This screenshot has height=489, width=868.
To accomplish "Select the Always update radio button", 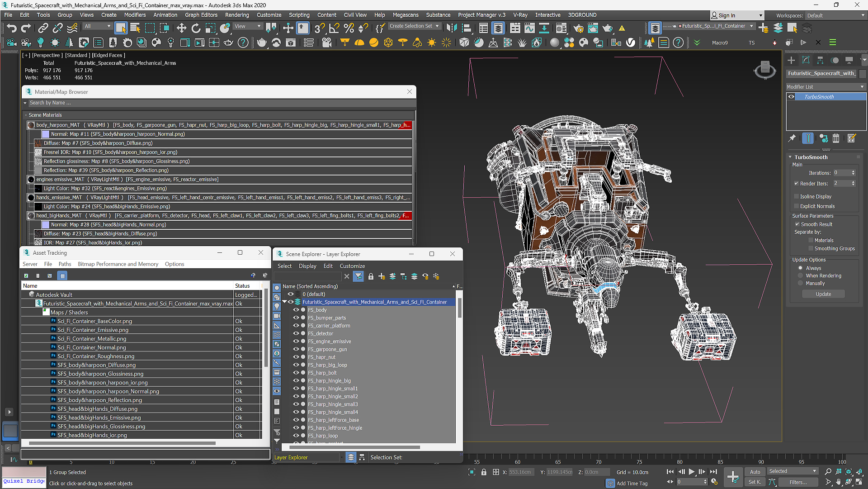I will pyautogui.click(x=800, y=268).
